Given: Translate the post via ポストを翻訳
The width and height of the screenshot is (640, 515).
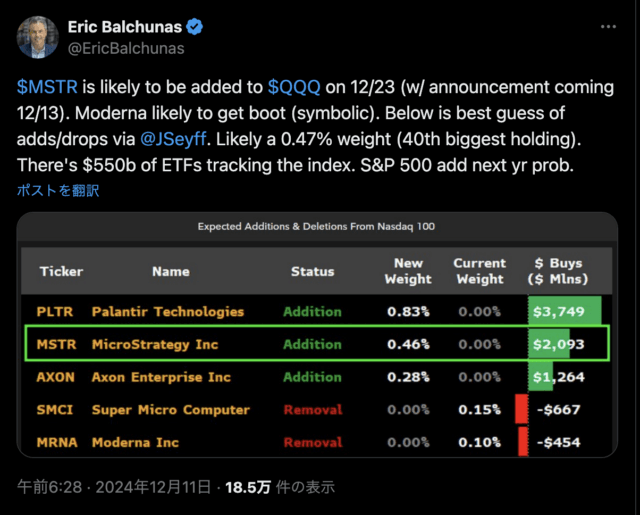Looking at the screenshot, I should [x=58, y=190].
